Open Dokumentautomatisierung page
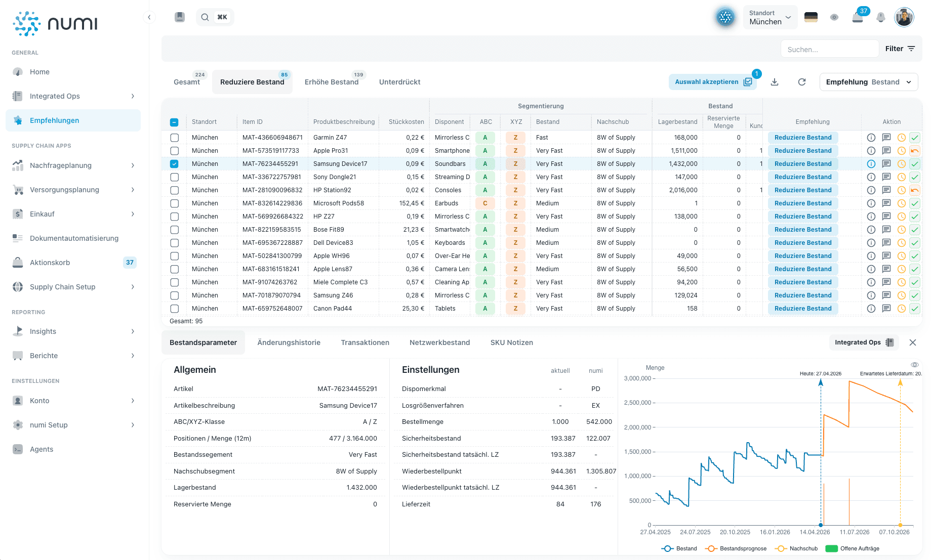The height and width of the screenshot is (560, 931). [x=73, y=238]
